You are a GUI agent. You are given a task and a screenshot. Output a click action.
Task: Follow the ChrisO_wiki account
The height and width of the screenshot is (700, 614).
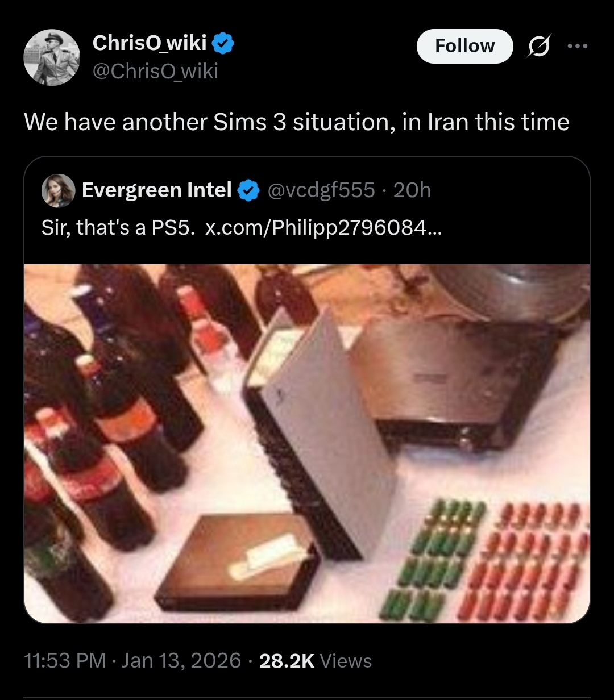click(464, 46)
